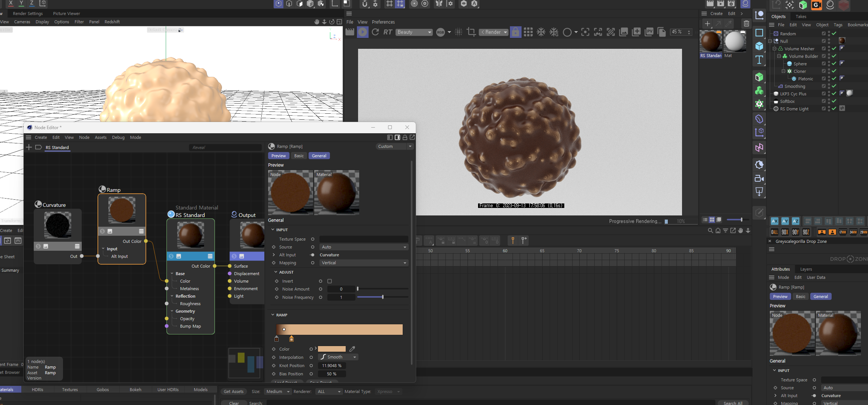Toggle the enable checkmark for Softbox
Viewport: 868px width, 405px height.
pyautogui.click(x=834, y=101)
